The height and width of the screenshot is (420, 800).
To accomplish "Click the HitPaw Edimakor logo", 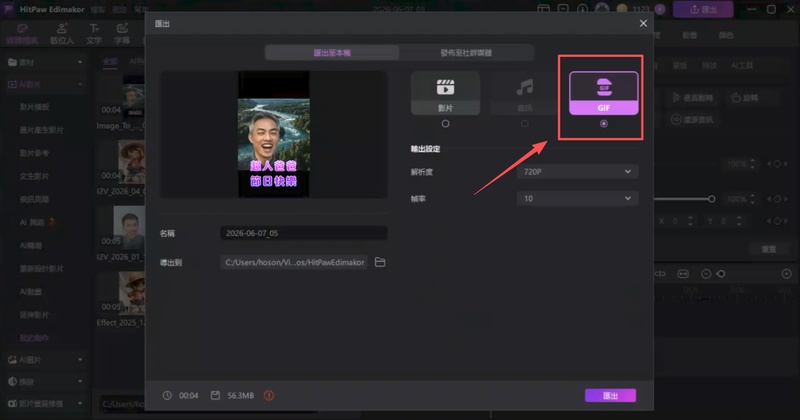I will [9, 9].
